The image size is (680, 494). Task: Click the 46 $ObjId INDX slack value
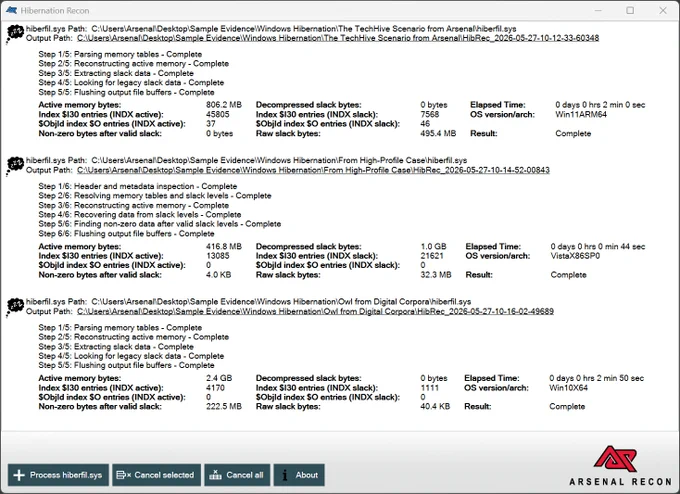[425, 124]
